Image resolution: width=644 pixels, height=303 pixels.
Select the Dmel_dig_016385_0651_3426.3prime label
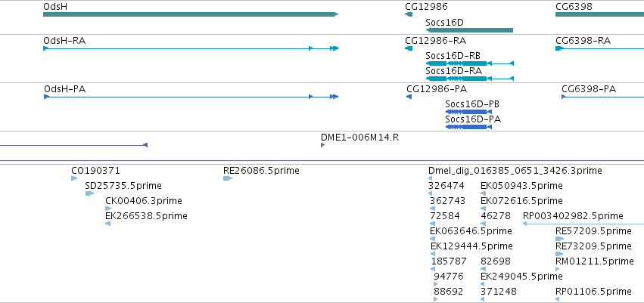click(515, 171)
